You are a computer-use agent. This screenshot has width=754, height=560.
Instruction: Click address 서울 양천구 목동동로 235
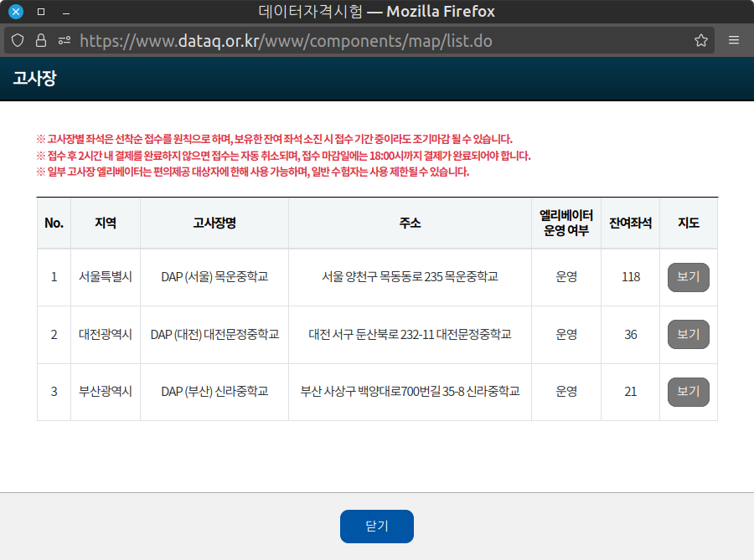[411, 277]
